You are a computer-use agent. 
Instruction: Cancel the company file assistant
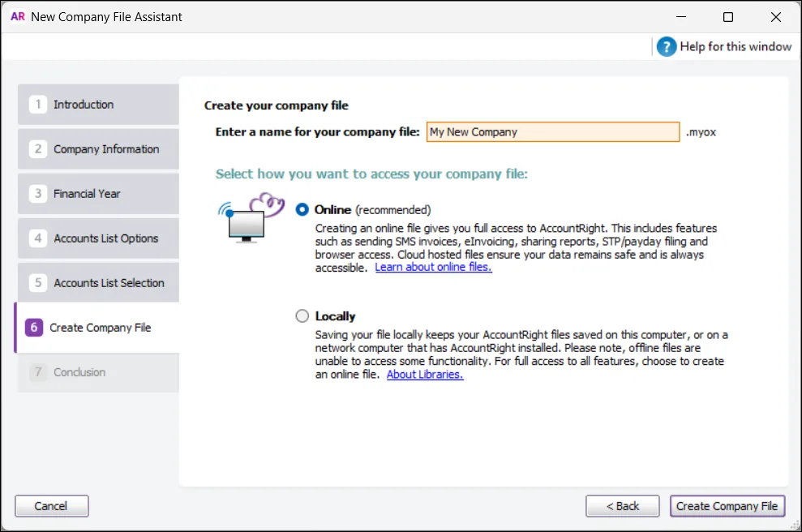click(51, 505)
